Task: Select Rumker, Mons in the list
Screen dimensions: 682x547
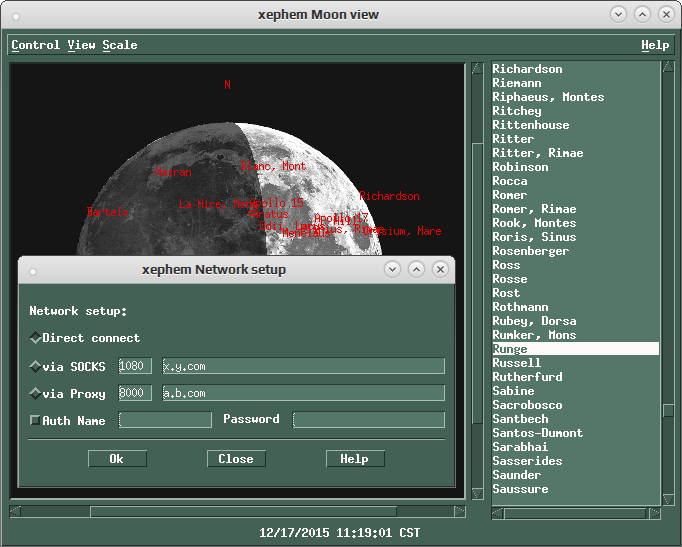Action: pyautogui.click(x=575, y=335)
